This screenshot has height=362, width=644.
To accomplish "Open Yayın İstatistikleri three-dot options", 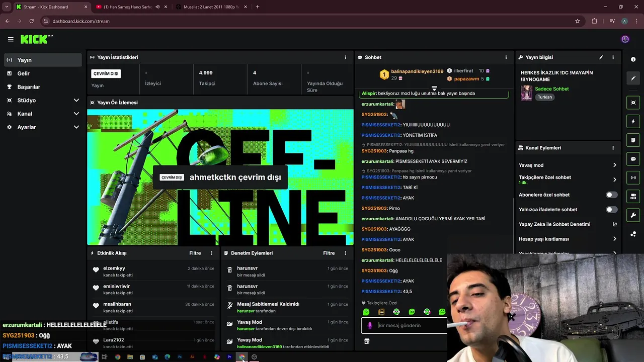I will coord(345,57).
